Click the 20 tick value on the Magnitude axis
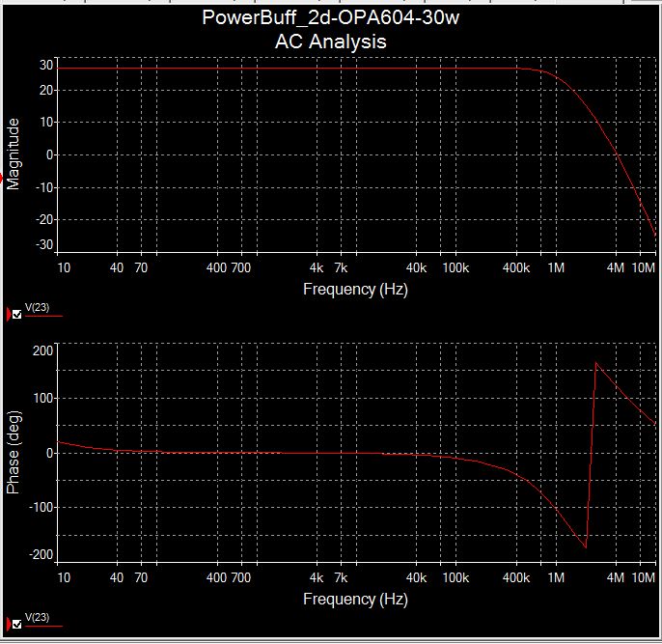Image resolution: width=662 pixels, height=644 pixels. (46, 90)
